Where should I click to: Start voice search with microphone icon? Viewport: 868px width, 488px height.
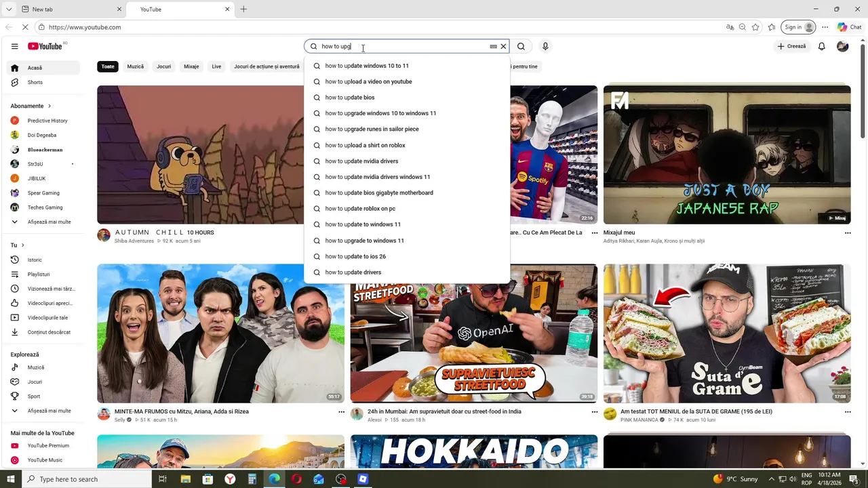coord(545,46)
